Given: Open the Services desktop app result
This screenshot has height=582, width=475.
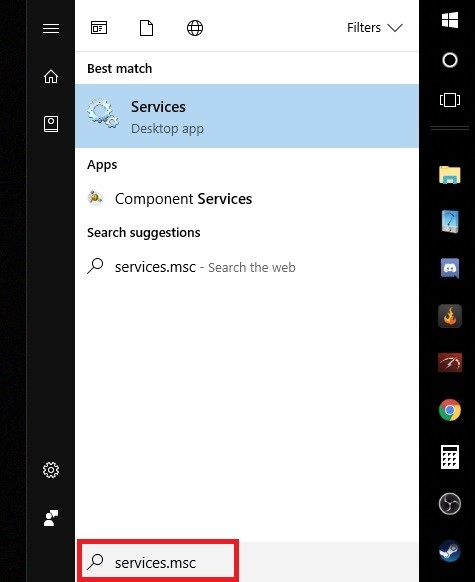Looking at the screenshot, I should pos(247,116).
